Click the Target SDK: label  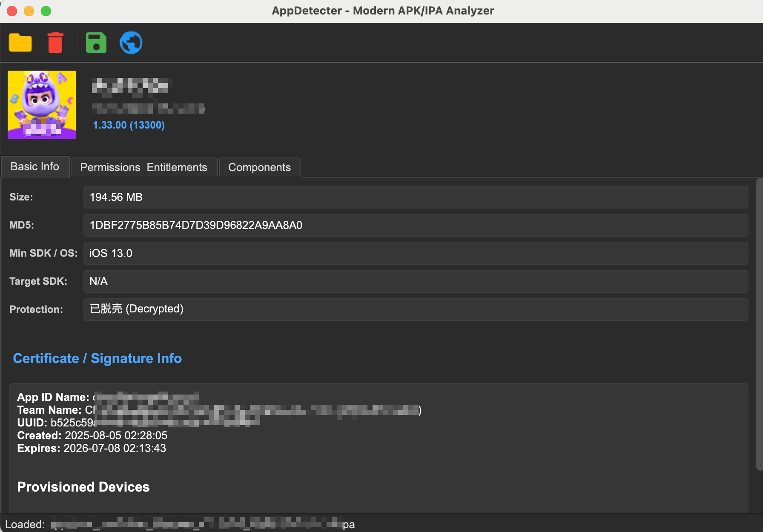coord(38,281)
